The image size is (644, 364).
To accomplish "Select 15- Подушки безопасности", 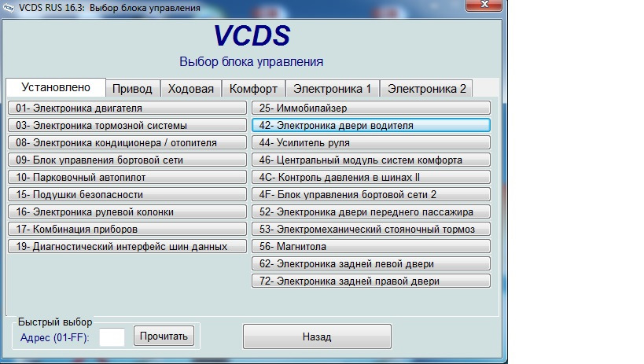I will click(127, 194).
